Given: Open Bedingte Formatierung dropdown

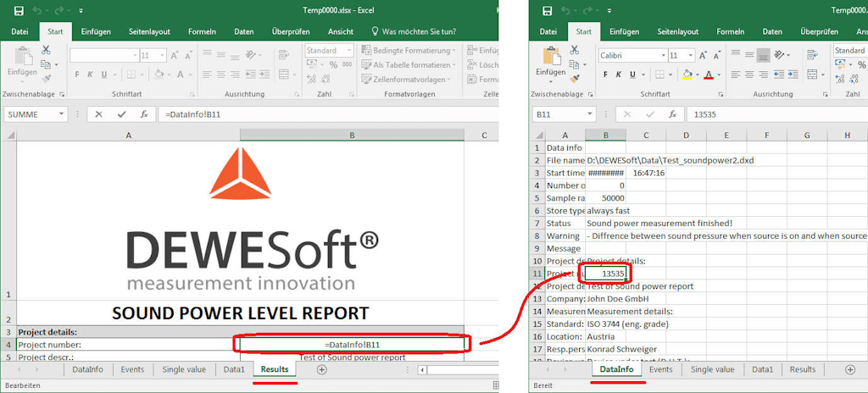Looking at the screenshot, I should 408,50.
